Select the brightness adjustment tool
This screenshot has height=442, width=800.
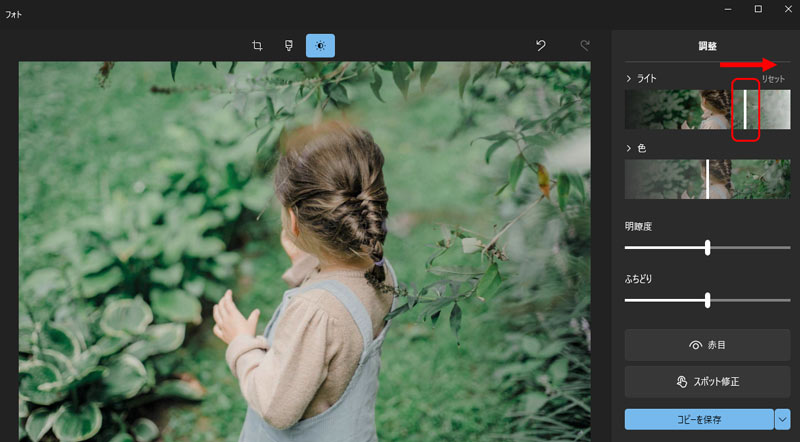(x=320, y=45)
